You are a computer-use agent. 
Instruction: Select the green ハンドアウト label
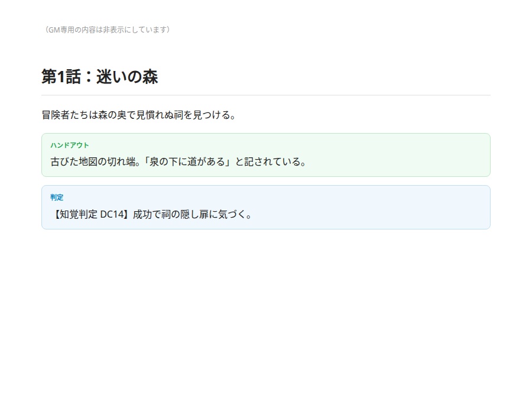[70, 145]
